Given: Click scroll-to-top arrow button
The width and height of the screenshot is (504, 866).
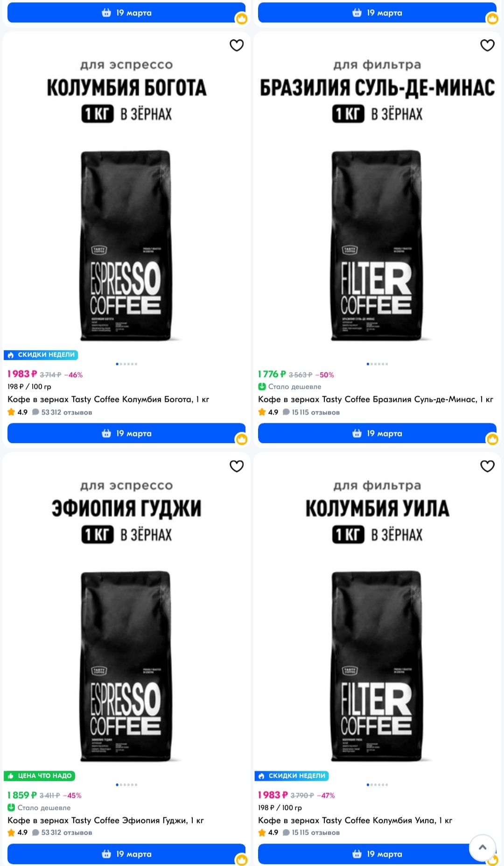Looking at the screenshot, I should 483,847.
